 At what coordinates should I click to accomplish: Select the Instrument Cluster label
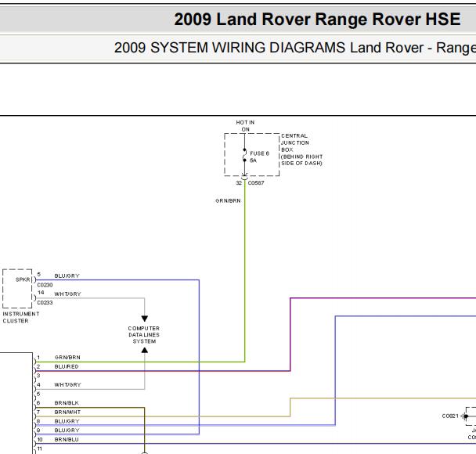21,317
